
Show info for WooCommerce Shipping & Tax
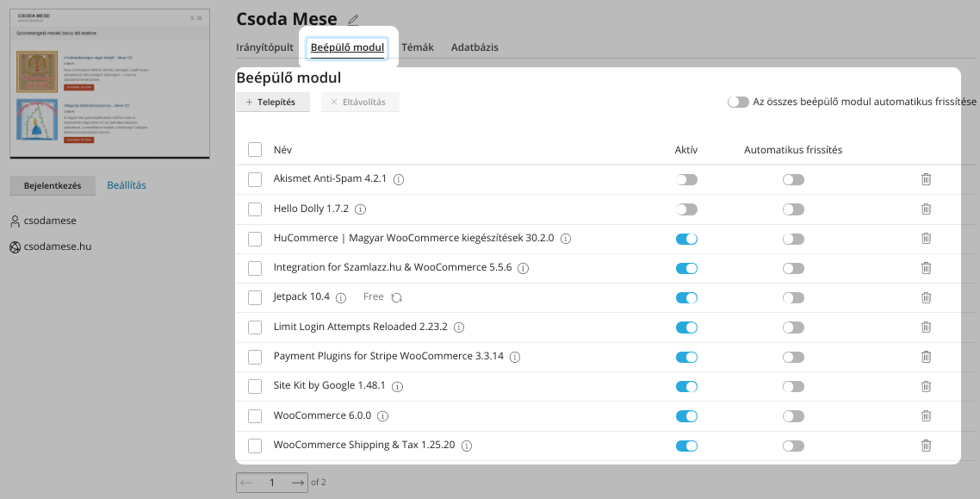[x=466, y=446]
